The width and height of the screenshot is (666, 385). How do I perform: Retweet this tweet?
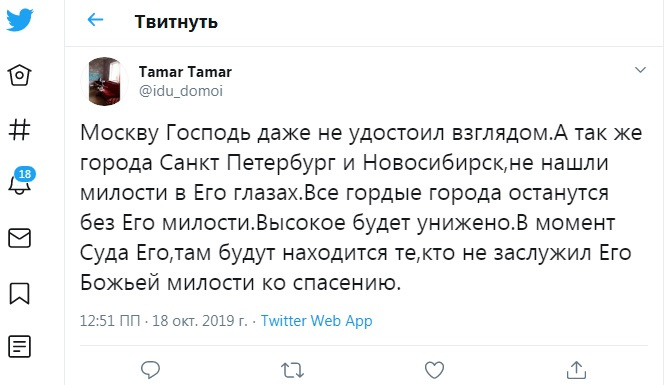click(x=292, y=370)
